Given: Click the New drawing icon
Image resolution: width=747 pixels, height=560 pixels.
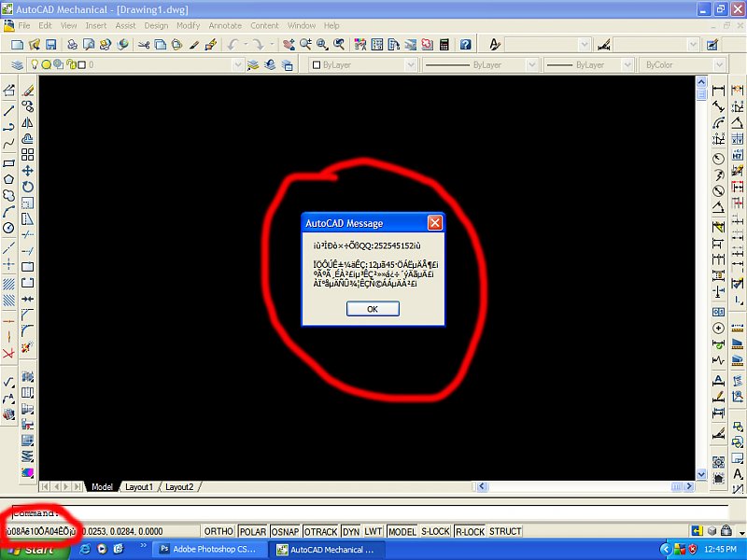Looking at the screenshot, I should [x=17, y=45].
